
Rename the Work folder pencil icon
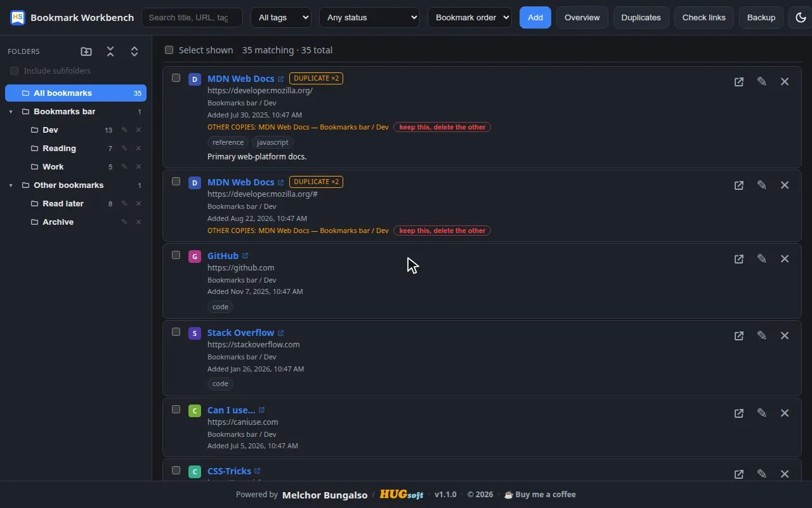(x=124, y=167)
